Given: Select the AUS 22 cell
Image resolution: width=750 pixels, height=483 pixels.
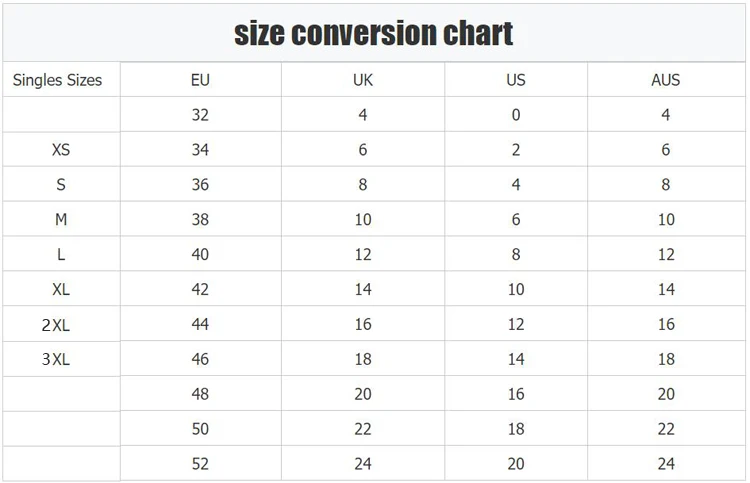Looking at the screenshot, I should (666, 429).
